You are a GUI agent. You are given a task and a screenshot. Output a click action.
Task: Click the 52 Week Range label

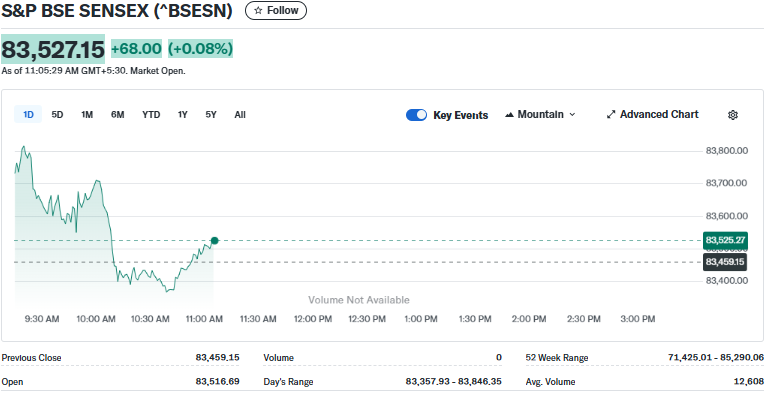coord(557,358)
